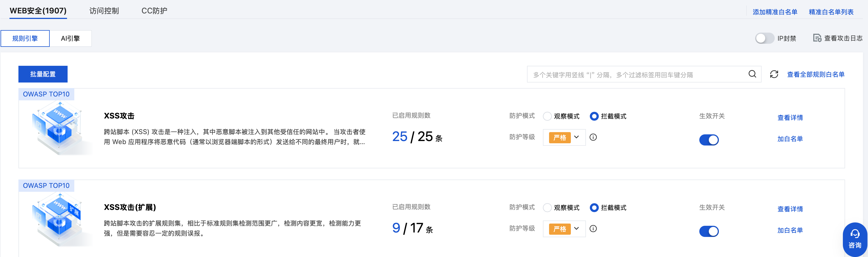This screenshot has width=868, height=257.
Task: Click the XSS攻击 rule illustration icon
Action: [x=59, y=128]
